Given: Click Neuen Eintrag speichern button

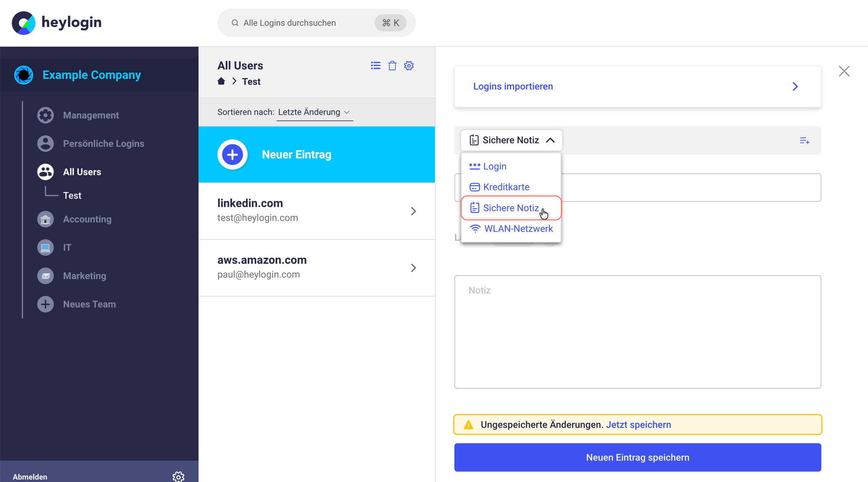Looking at the screenshot, I should coord(637,457).
